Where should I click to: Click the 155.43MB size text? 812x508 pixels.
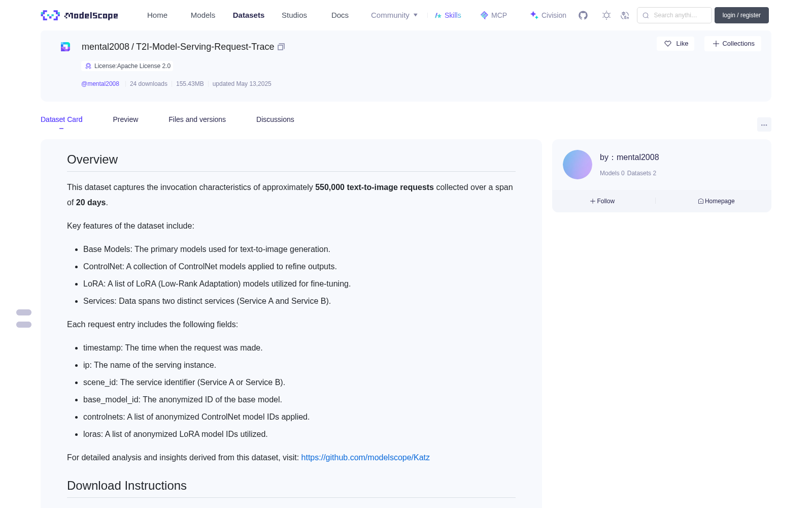pyautogui.click(x=190, y=84)
